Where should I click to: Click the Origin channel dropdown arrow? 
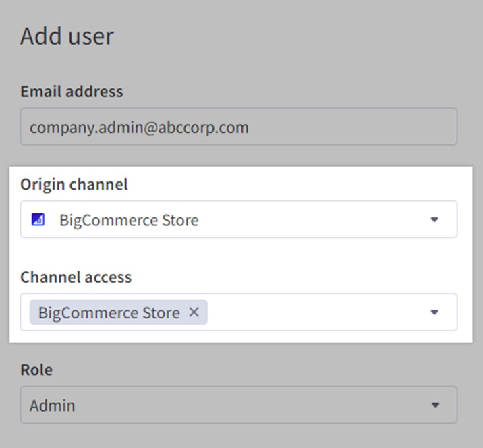pyautogui.click(x=434, y=220)
